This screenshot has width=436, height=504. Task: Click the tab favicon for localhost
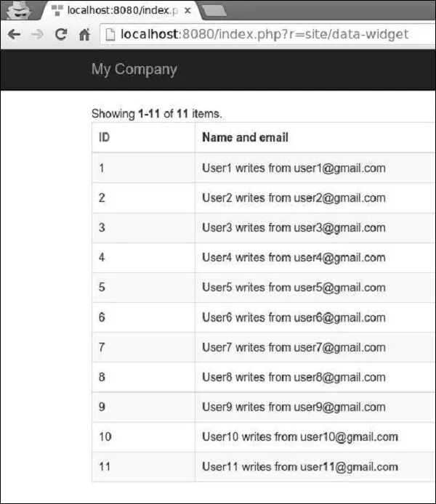(x=57, y=10)
